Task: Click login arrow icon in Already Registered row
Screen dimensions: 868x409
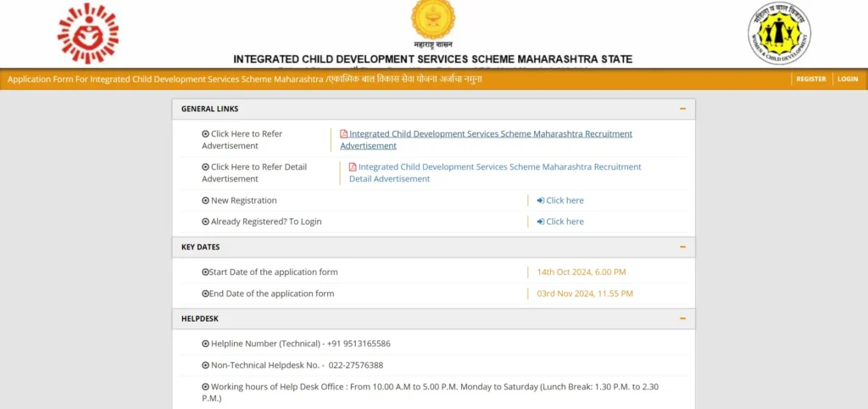Action: 540,221
